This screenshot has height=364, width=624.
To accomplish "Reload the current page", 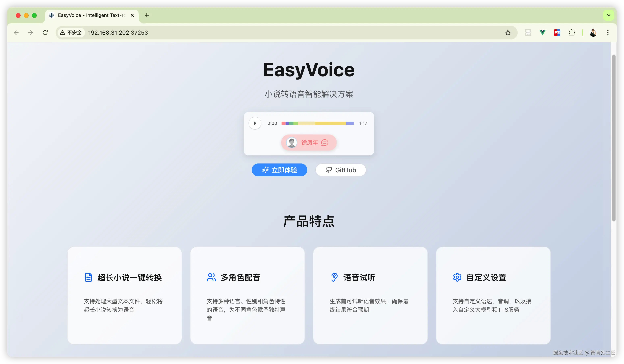I will tap(45, 33).
